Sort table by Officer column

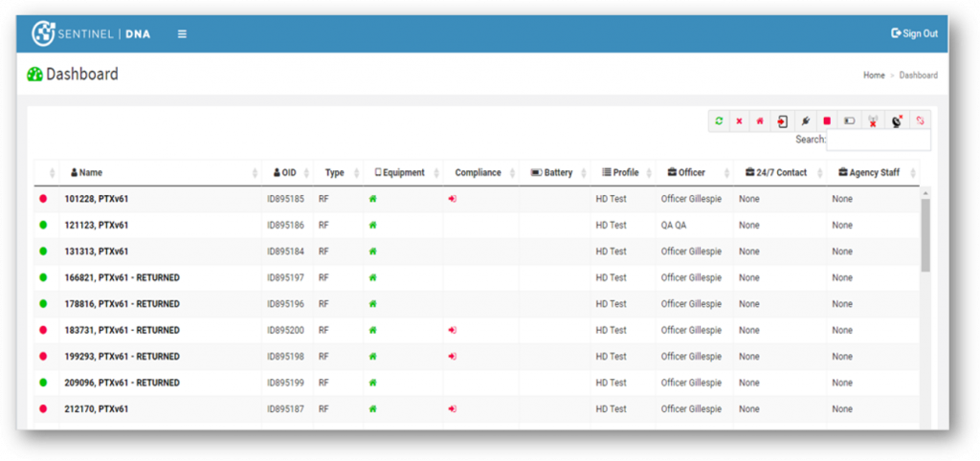[x=695, y=172]
